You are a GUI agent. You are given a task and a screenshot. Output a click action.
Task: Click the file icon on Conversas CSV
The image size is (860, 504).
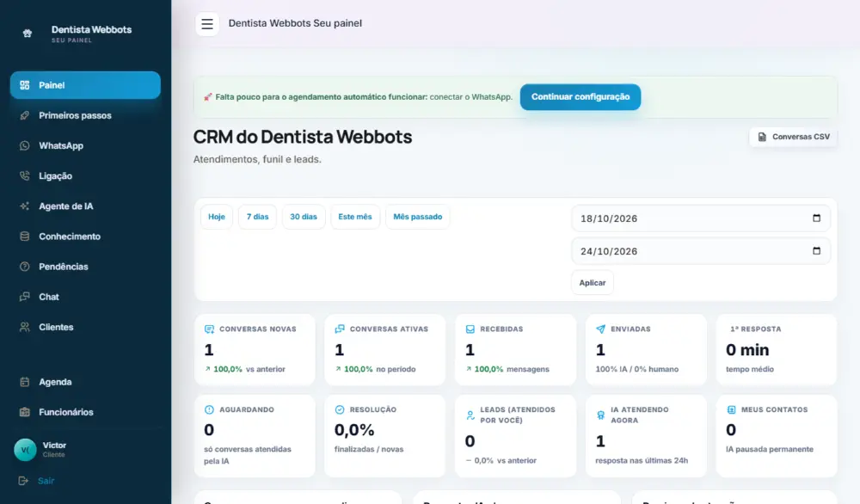(762, 137)
